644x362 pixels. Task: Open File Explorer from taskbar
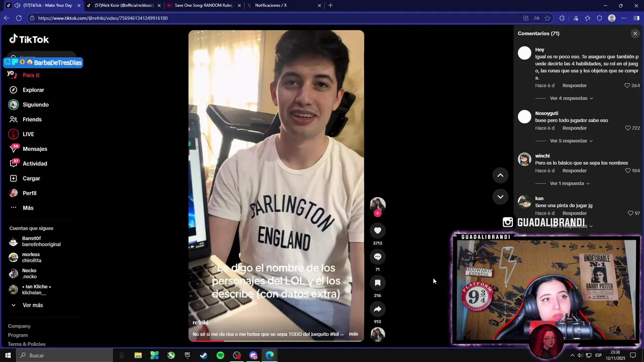pos(138,355)
